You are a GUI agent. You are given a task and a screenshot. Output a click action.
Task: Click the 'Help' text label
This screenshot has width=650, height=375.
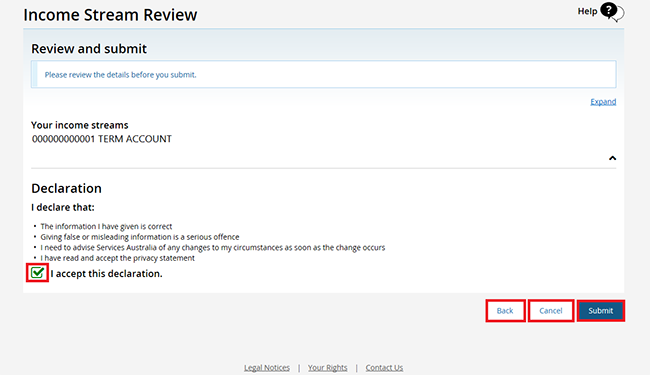coord(587,11)
